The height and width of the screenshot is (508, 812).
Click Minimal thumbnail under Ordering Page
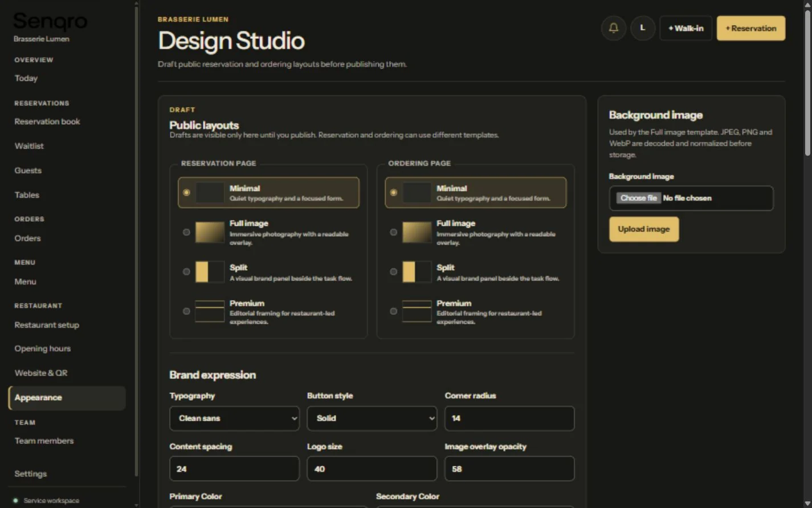click(417, 193)
